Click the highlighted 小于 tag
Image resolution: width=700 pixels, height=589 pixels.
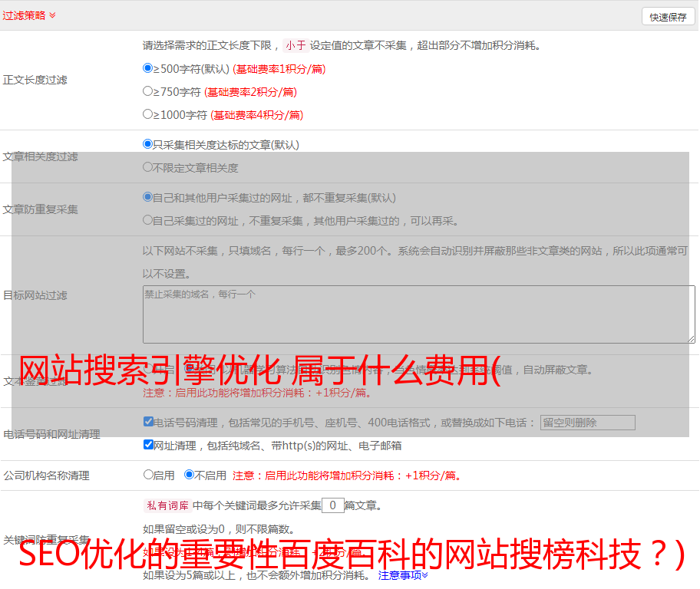coord(296,45)
